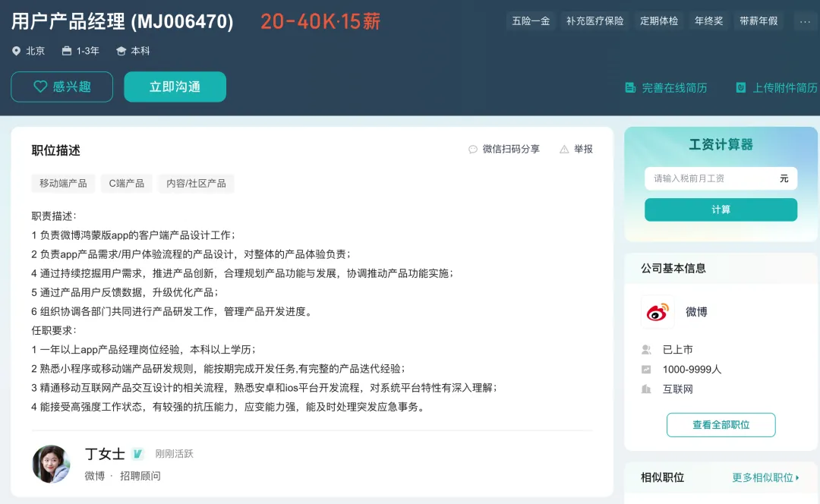Open the Weibo company logo
The height and width of the screenshot is (504, 820).
point(658,312)
